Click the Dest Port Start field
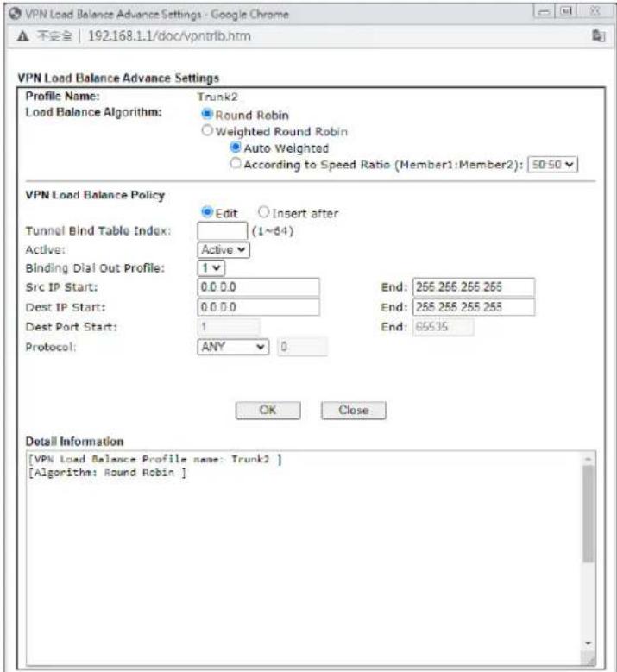617x672 pixels. pos(229,327)
